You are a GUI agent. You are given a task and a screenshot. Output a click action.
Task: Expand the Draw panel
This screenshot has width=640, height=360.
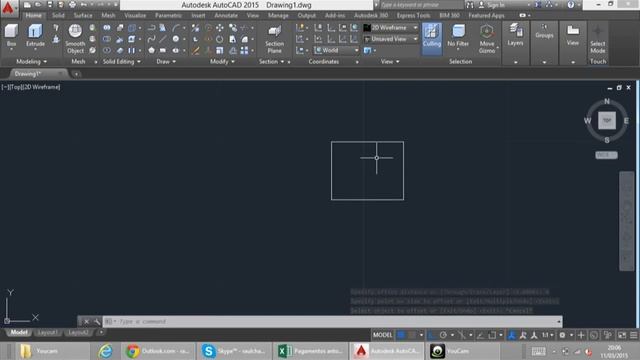(x=166, y=62)
